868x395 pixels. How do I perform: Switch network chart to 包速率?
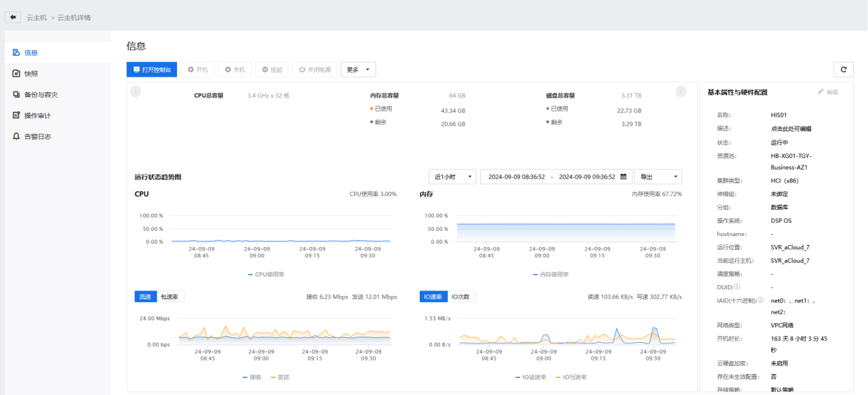click(x=169, y=297)
